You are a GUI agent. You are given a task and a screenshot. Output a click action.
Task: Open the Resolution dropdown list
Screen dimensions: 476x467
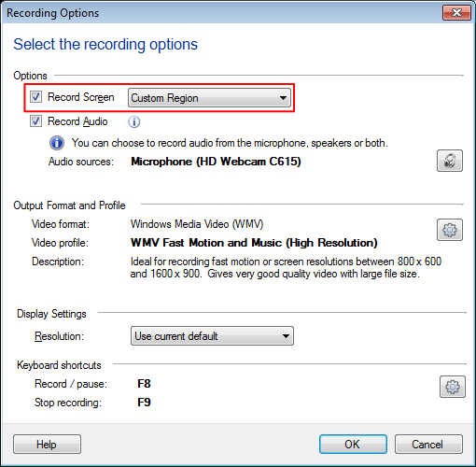click(212, 336)
